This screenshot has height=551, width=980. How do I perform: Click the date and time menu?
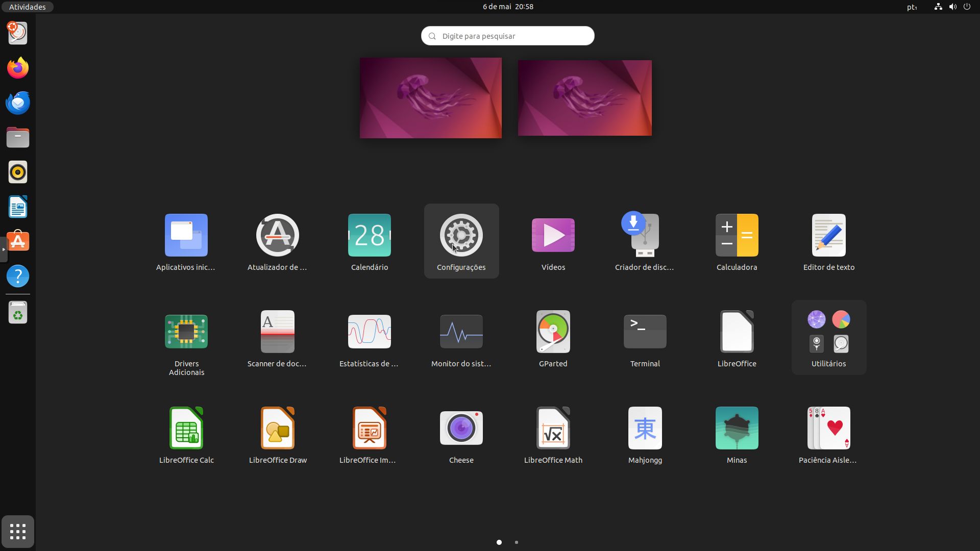[x=507, y=7]
